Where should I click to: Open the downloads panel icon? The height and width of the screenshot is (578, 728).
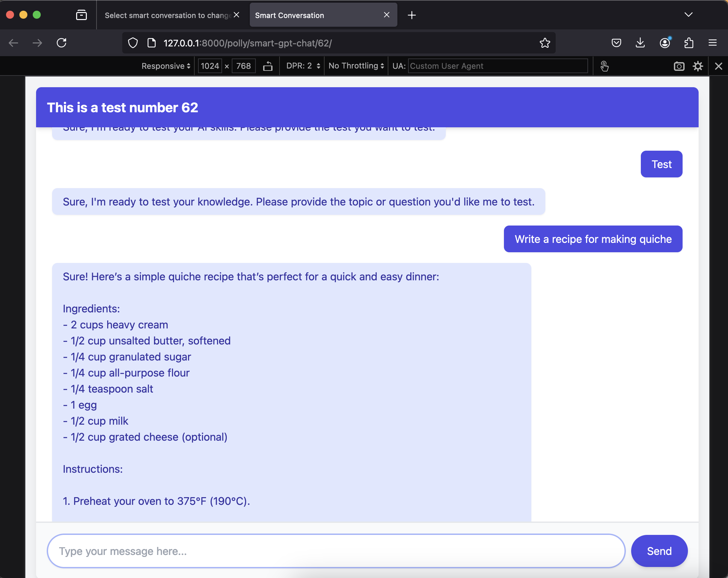(x=640, y=43)
